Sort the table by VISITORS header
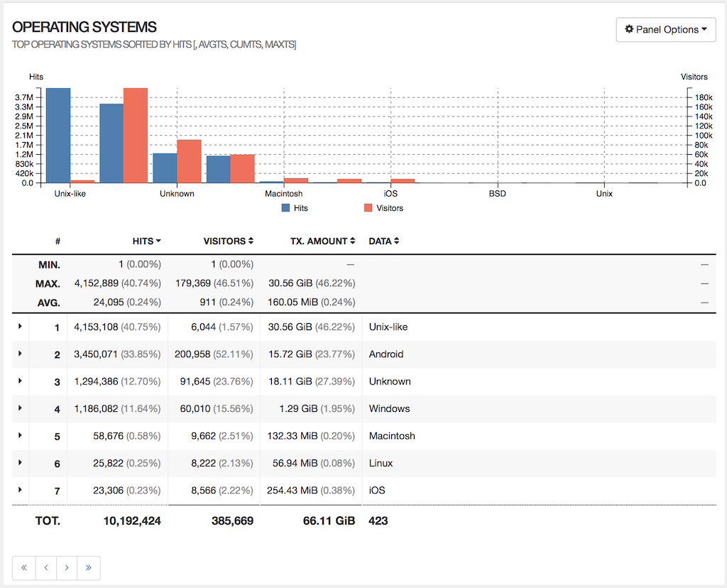This screenshot has width=727, height=588. click(x=224, y=241)
